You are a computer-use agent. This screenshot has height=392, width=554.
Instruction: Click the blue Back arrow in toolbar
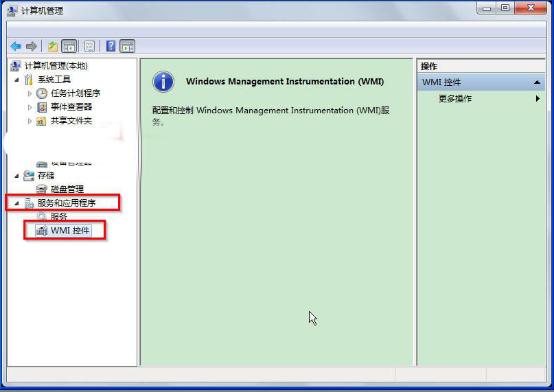point(16,46)
